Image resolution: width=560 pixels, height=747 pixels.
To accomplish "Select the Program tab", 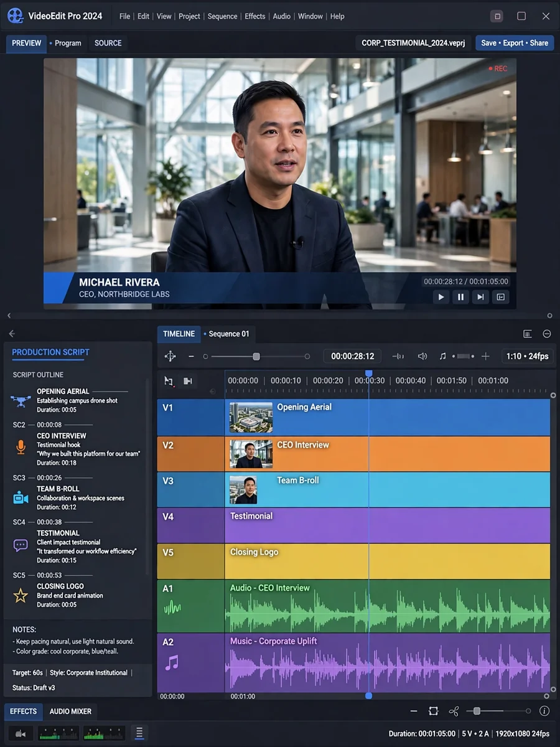I will (x=68, y=43).
